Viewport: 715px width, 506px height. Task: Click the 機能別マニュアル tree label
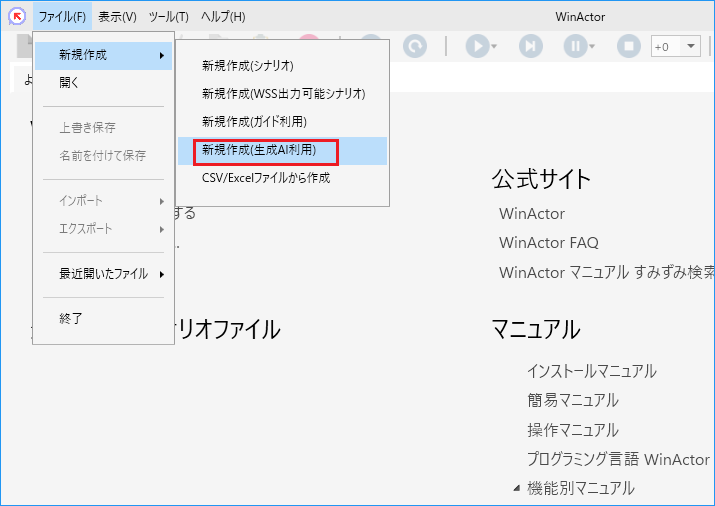(x=580, y=488)
